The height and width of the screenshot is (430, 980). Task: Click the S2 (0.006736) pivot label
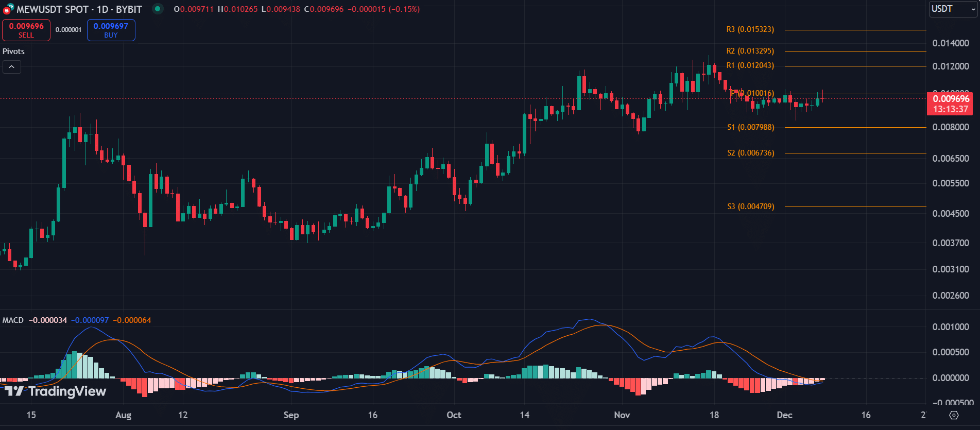tap(750, 153)
